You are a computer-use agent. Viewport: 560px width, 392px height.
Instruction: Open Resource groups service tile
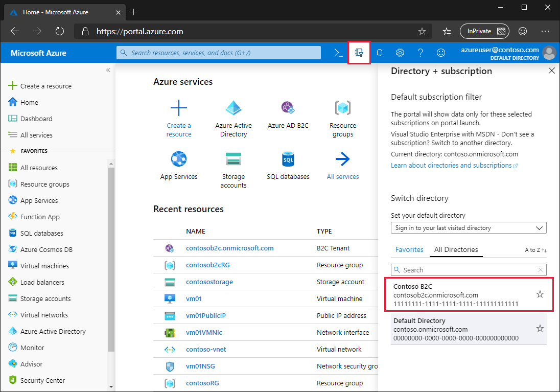point(342,118)
